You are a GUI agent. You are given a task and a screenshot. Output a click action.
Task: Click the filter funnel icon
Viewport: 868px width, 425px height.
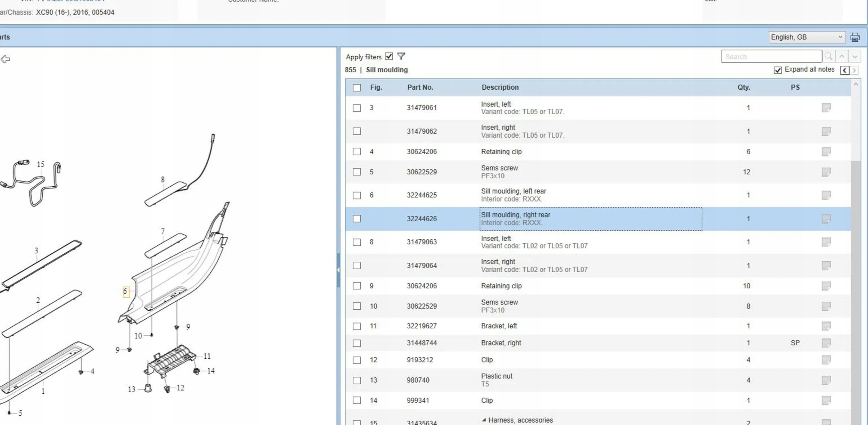pyautogui.click(x=401, y=56)
